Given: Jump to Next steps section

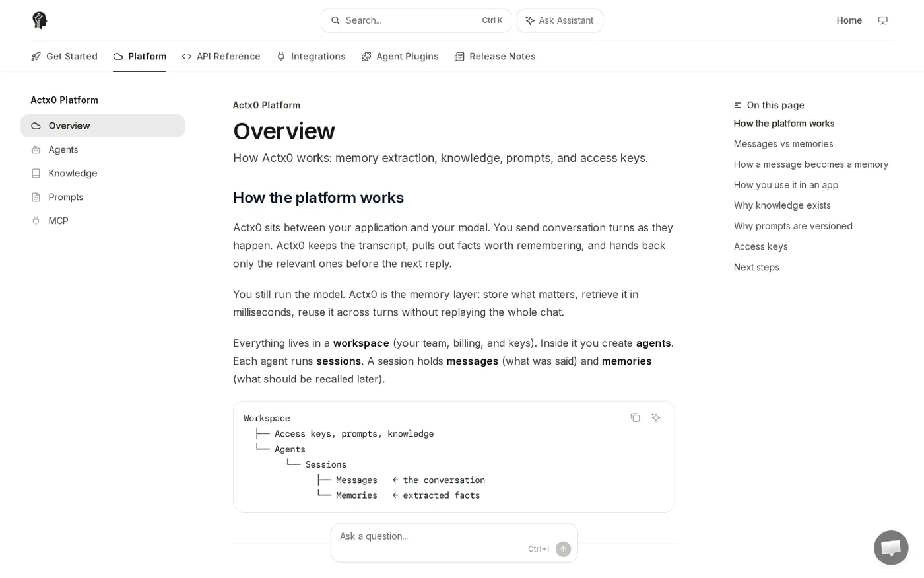Looking at the screenshot, I should point(756,267).
